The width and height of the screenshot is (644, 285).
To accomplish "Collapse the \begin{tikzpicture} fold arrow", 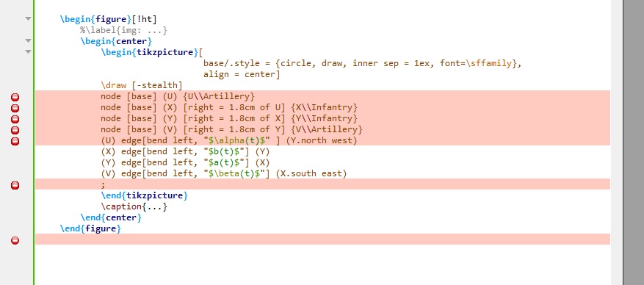I will click(x=28, y=51).
